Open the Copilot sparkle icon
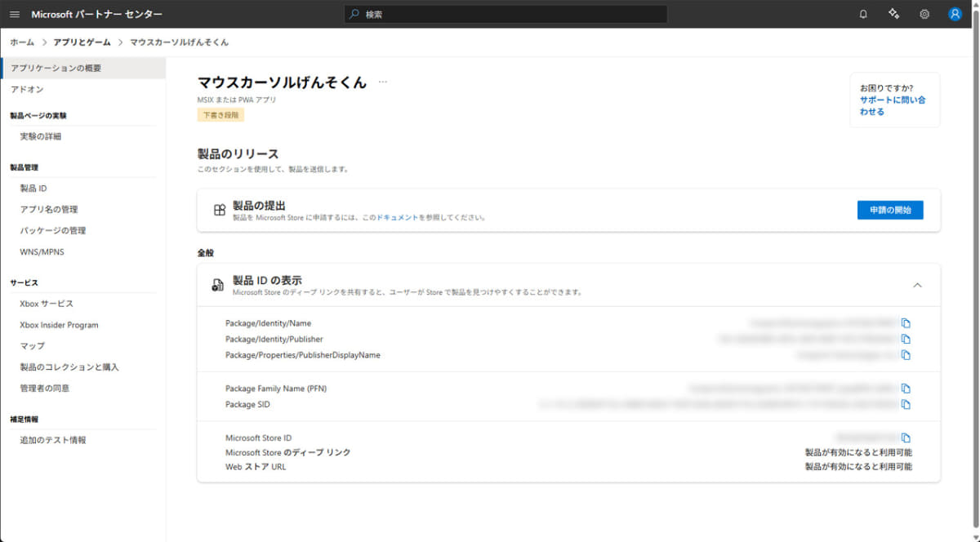980x542 pixels. coord(893,14)
